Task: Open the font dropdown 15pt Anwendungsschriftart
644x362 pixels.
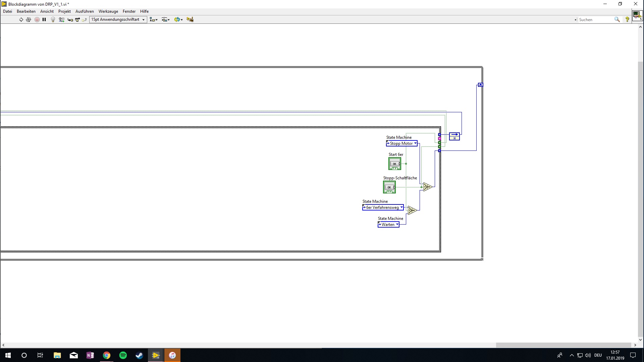Action: pos(118,20)
